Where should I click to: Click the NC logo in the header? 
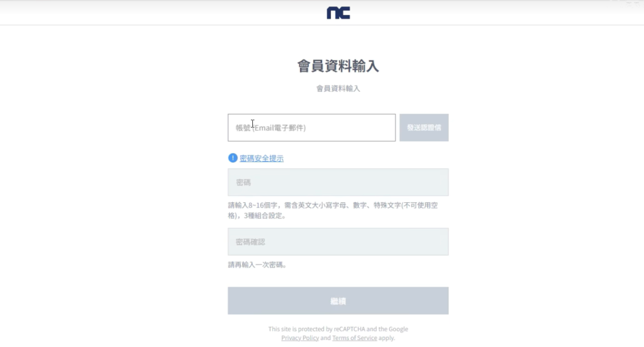coord(338,13)
